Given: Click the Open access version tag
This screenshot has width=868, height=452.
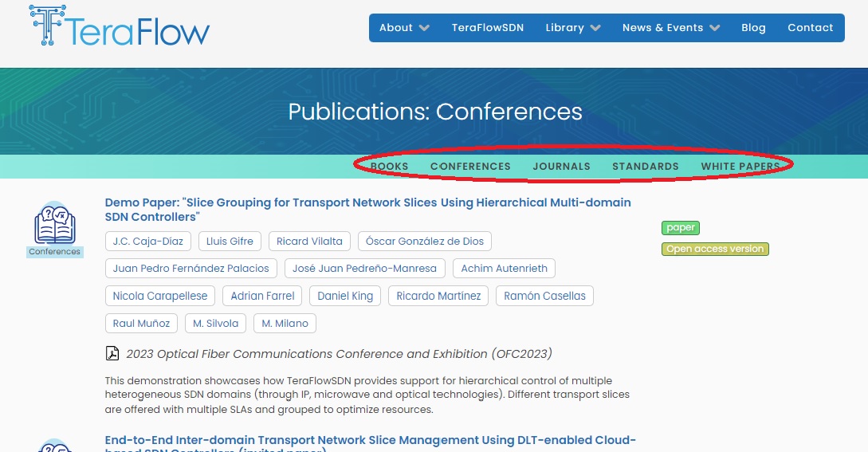Looking at the screenshot, I should pos(715,250).
